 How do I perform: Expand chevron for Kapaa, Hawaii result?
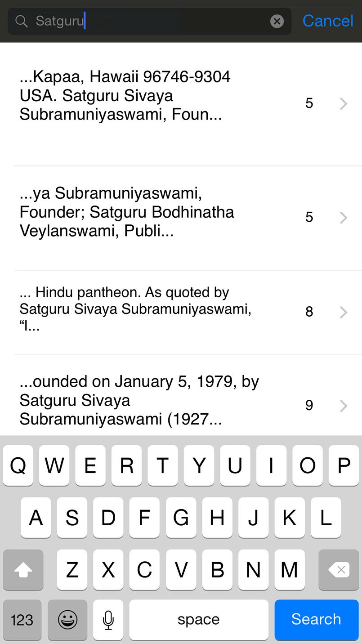pyautogui.click(x=344, y=104)
